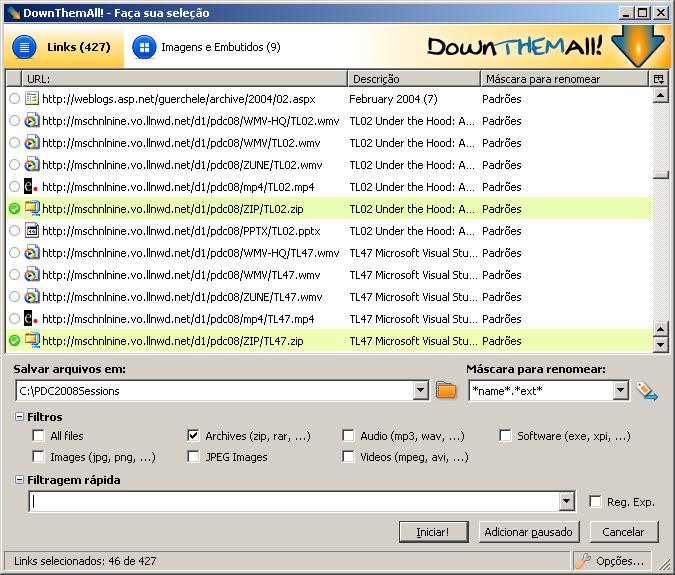Browse for folder with orange folder icon

[x=446, y=390]
